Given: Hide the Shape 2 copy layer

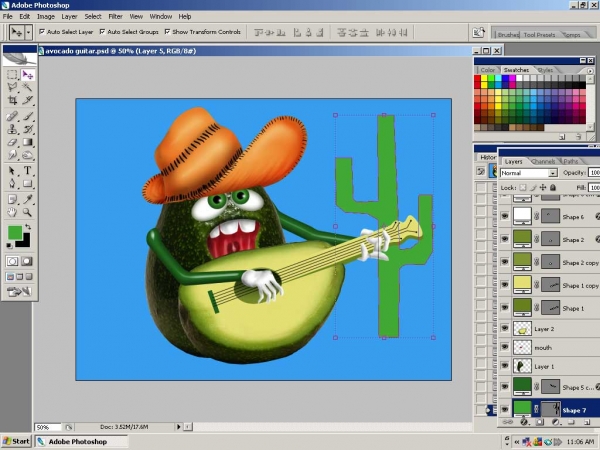Looking at the screenshot, I should coord(505,262).
